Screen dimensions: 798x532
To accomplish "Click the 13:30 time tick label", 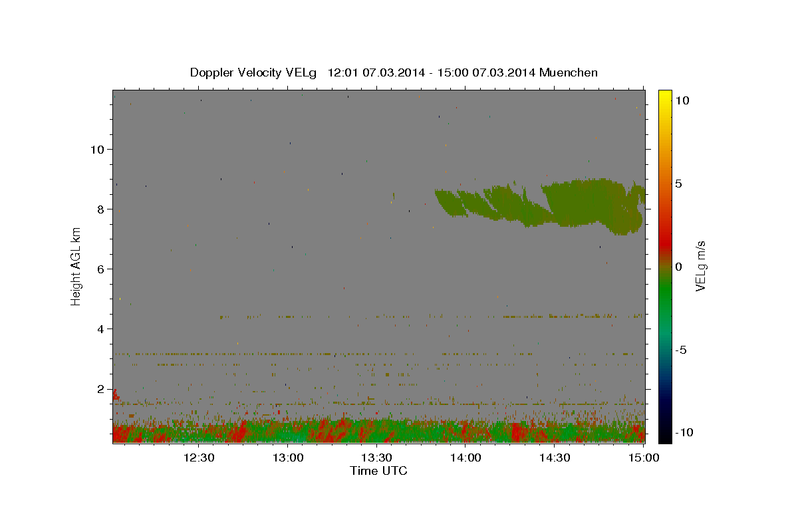I will (x=376, y=458).
